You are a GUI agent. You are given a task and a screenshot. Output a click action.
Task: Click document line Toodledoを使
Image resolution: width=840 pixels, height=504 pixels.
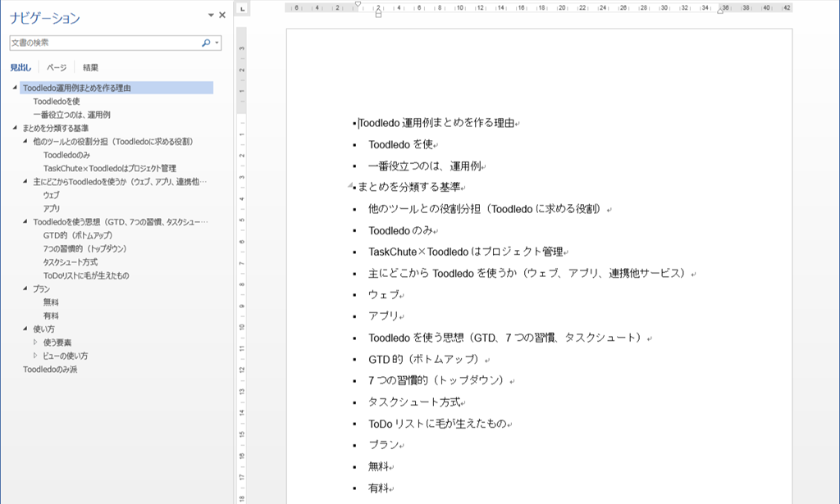click(400, 144)
